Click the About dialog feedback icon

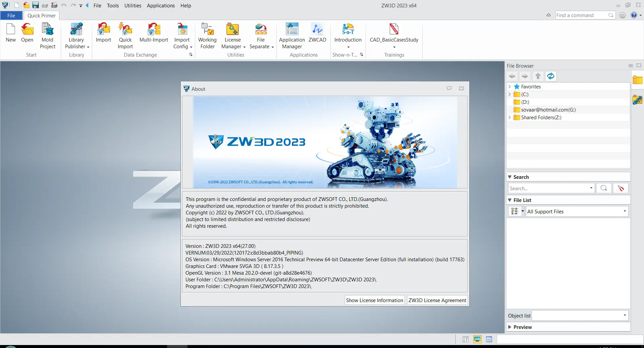pyautogui.click(x=449, y=88)
